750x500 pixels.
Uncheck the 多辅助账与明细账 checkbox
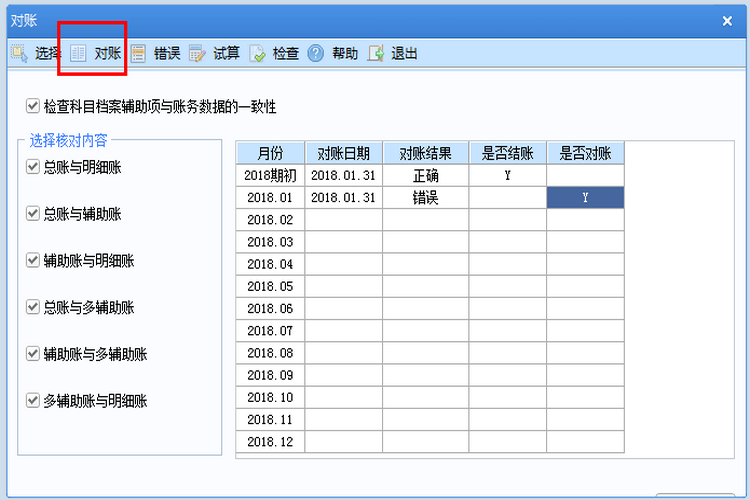point(34,401)
